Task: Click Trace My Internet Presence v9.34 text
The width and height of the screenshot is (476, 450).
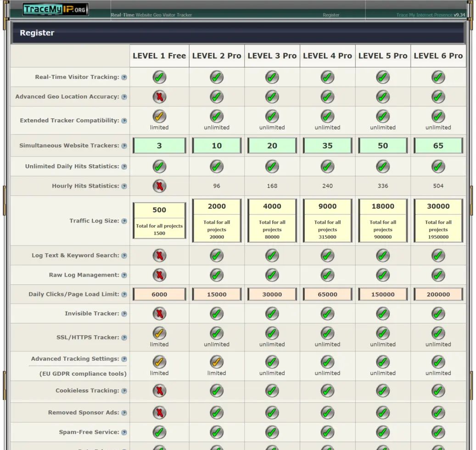Action: tap(431, 15)
